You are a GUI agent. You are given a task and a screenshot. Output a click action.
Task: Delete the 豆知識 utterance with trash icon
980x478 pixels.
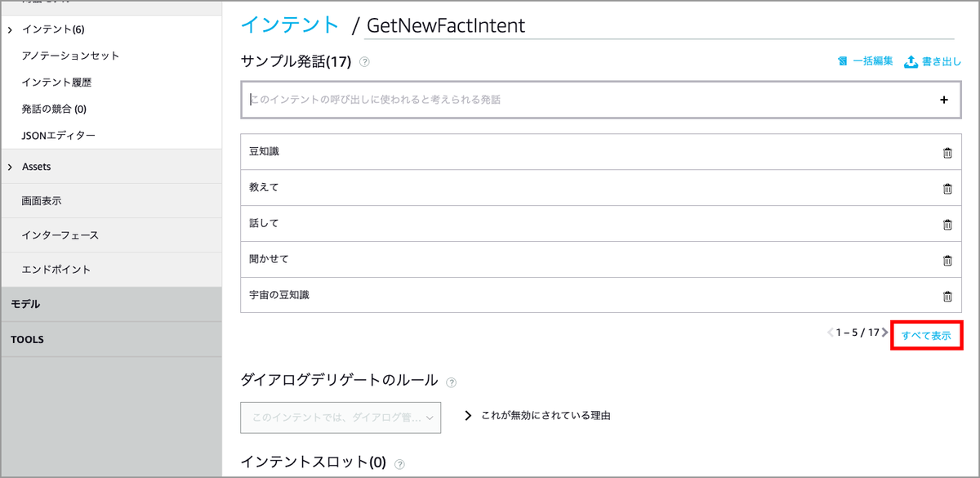[x=947, y=151]
